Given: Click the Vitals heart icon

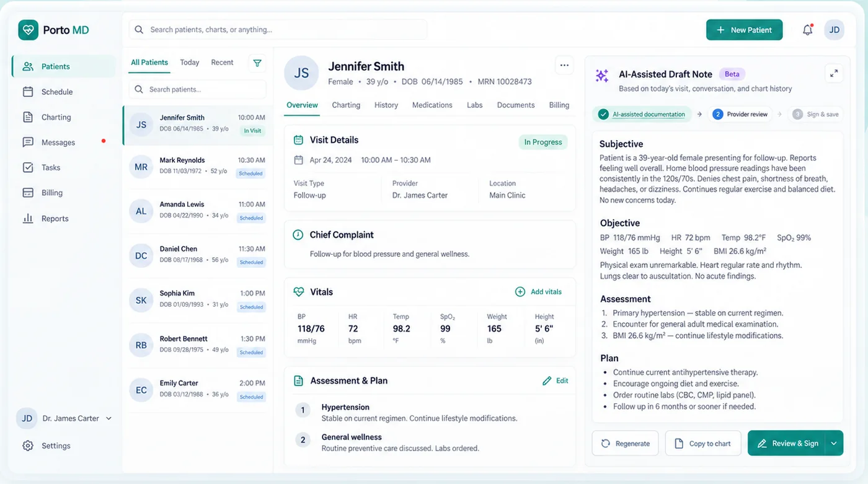Looking at the screenshot, I should tap(299, 292).
